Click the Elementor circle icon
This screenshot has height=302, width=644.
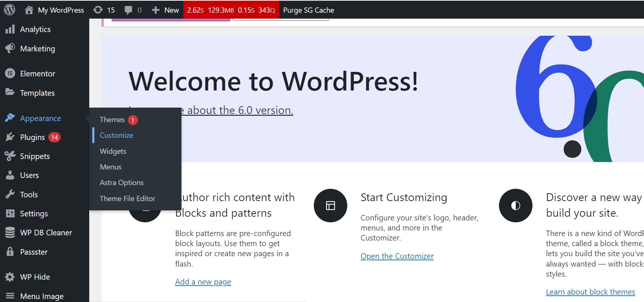point(10,73)
